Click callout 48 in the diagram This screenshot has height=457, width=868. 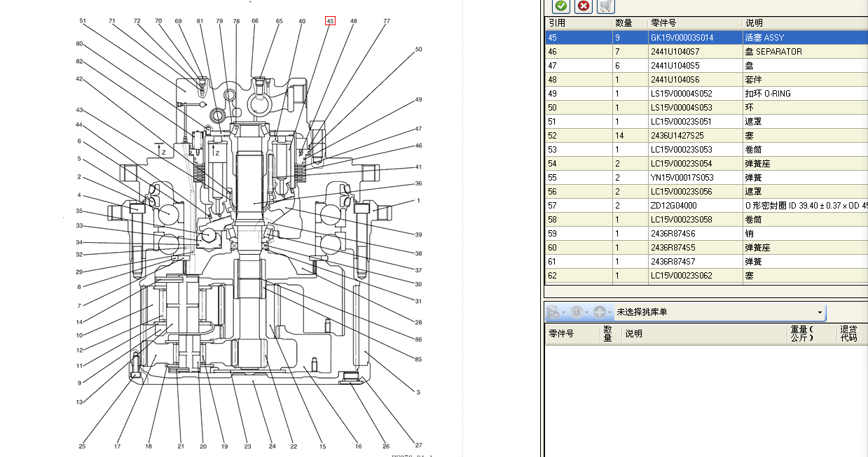coord(354,21)
